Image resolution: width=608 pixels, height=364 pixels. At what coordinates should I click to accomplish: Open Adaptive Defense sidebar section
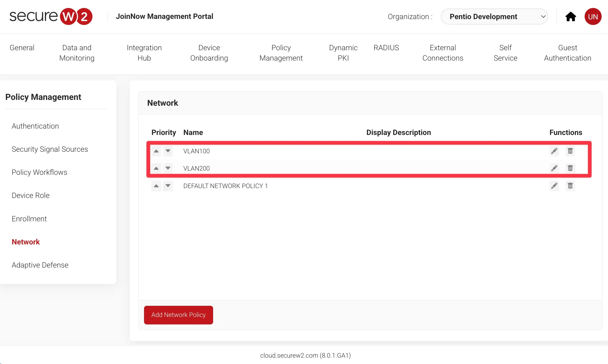pyautogui.click(x=40, y=265)
